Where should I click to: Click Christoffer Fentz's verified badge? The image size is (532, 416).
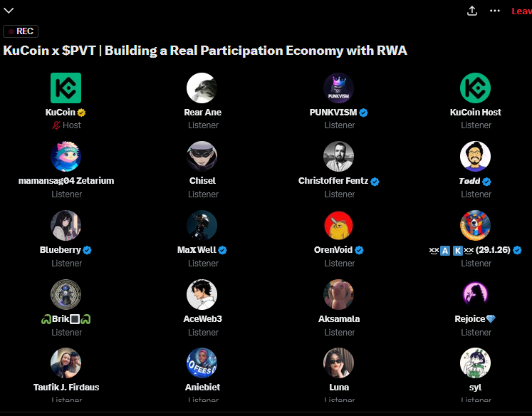coord(375,182)
